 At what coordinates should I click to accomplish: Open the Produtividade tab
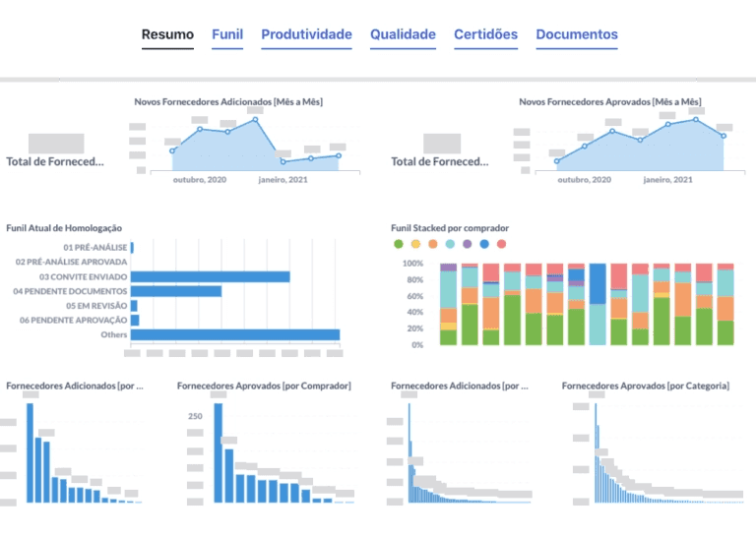coord(307,34)
